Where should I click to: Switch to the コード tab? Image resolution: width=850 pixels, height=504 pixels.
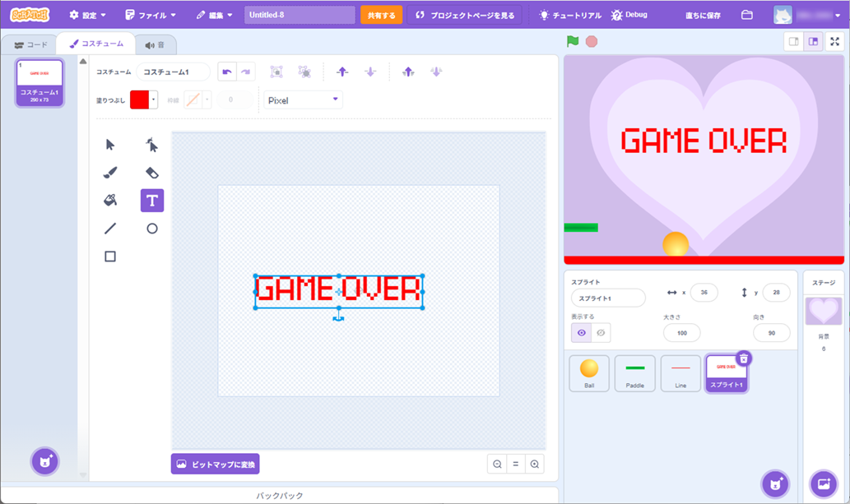coord(31,44)
